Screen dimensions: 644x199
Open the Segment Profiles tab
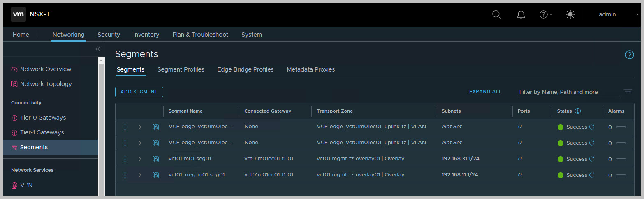[x=181, y=69]
